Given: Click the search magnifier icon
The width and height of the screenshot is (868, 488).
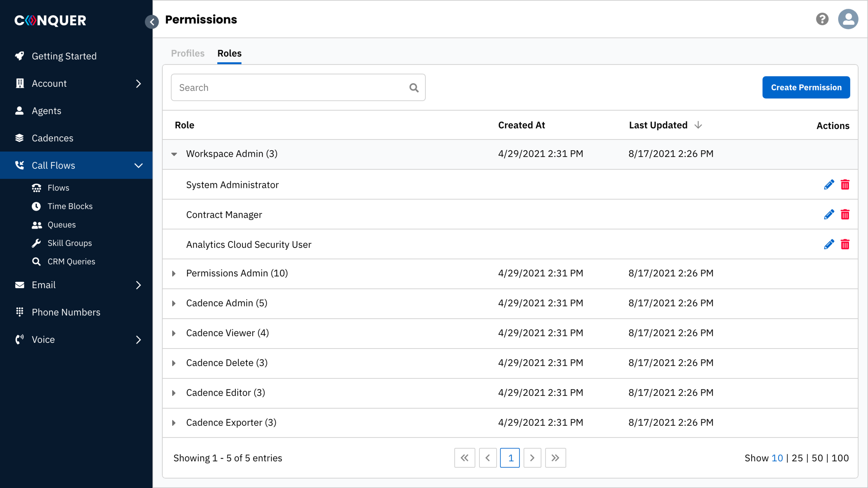Looking at the screenshot, I should (414, 88).
